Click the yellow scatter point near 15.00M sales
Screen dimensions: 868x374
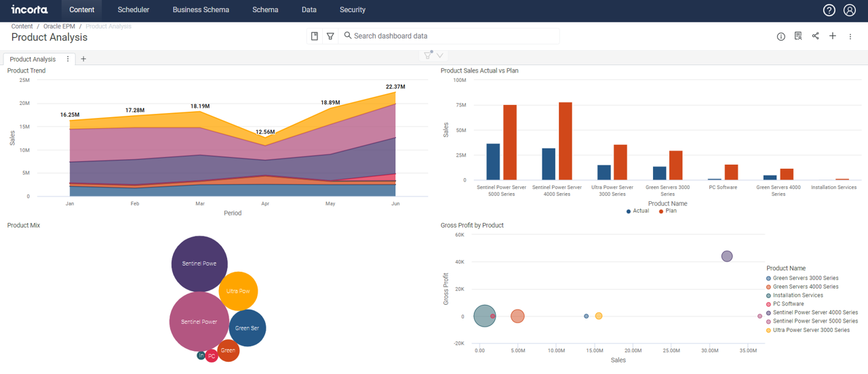(x=599, y=316)
